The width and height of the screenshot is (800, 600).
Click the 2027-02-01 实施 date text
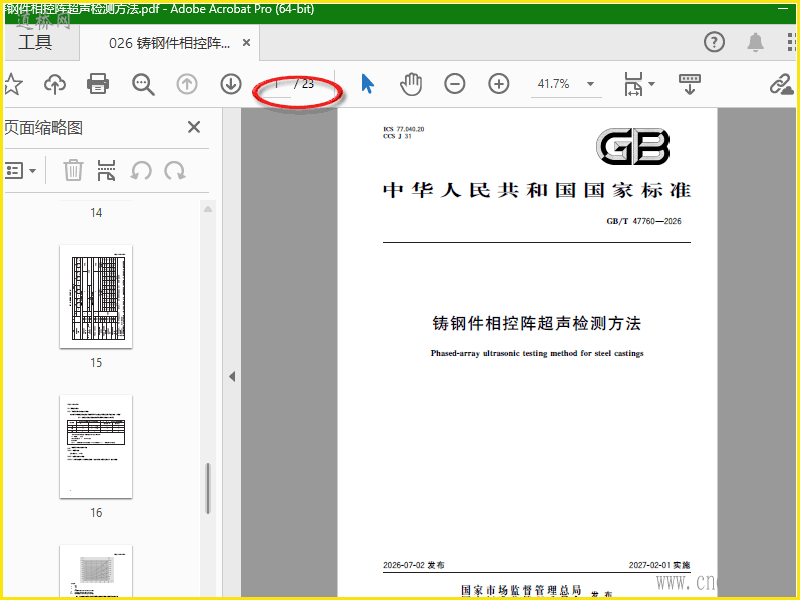(659, 565)
